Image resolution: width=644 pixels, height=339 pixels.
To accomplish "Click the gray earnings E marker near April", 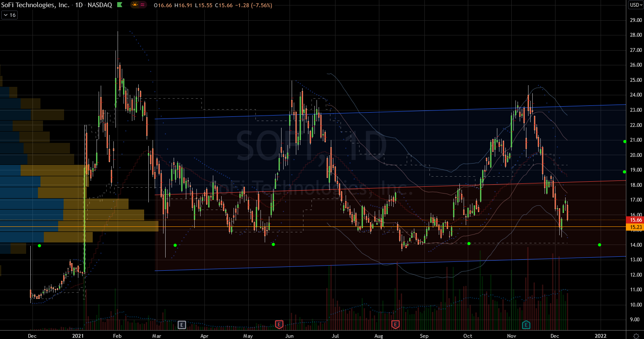I will click(182, 324).
